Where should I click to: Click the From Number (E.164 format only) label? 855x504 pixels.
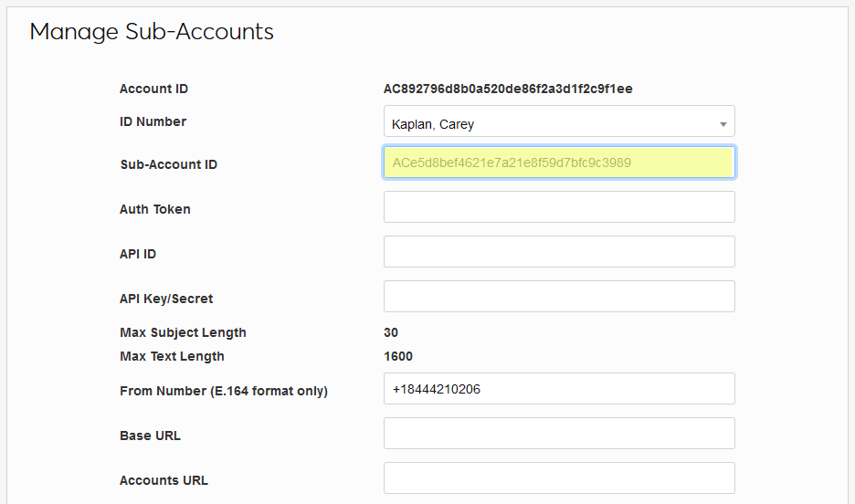coord(223,391)
